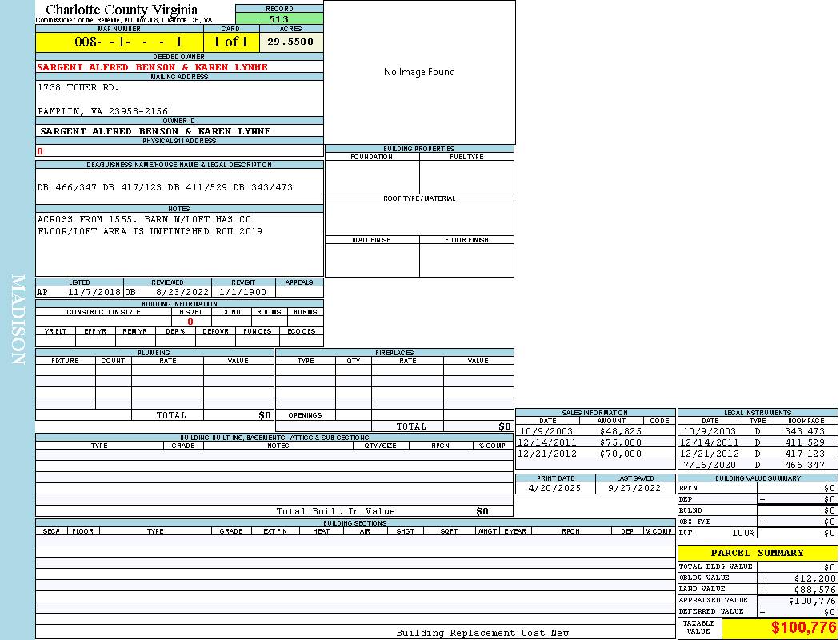Viewport: 840px width, 640px height.
Task: Click the reviewed date 8/23/2022
Action: tap(182, 292)
